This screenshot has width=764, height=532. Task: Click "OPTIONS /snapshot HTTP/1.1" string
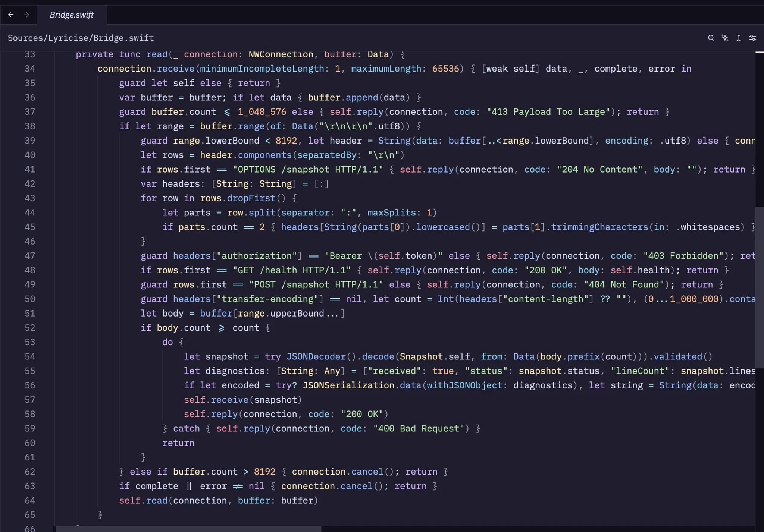point(308,169)
